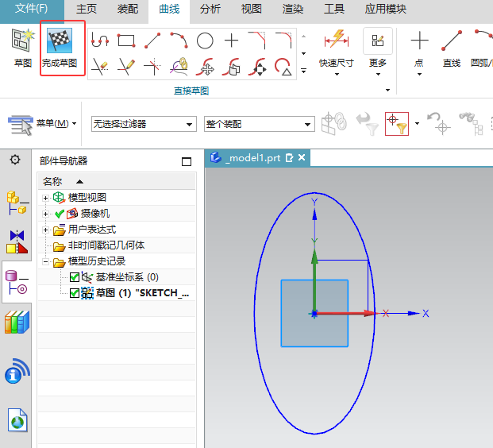Viewport: 493px width, 448px height.
Task: Select the Offset Move Curve tool
Action: 231,67
